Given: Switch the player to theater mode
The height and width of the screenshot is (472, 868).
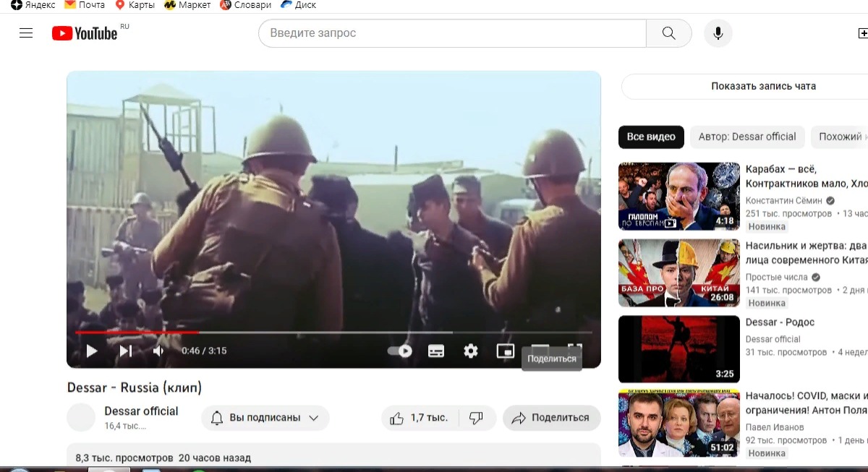Looking at the screenshot, I should (540, 348).
